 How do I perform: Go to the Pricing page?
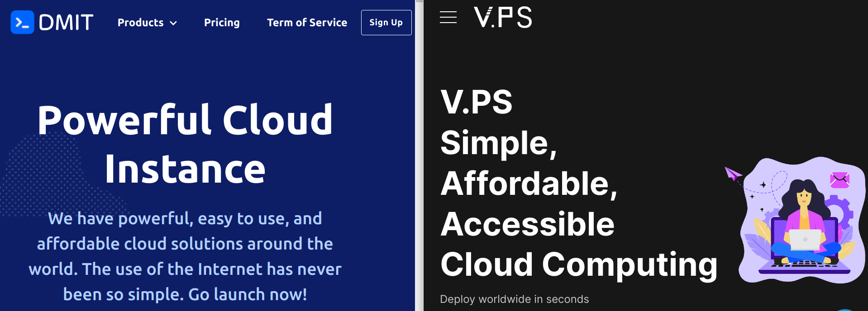click(x=222, y=23)
